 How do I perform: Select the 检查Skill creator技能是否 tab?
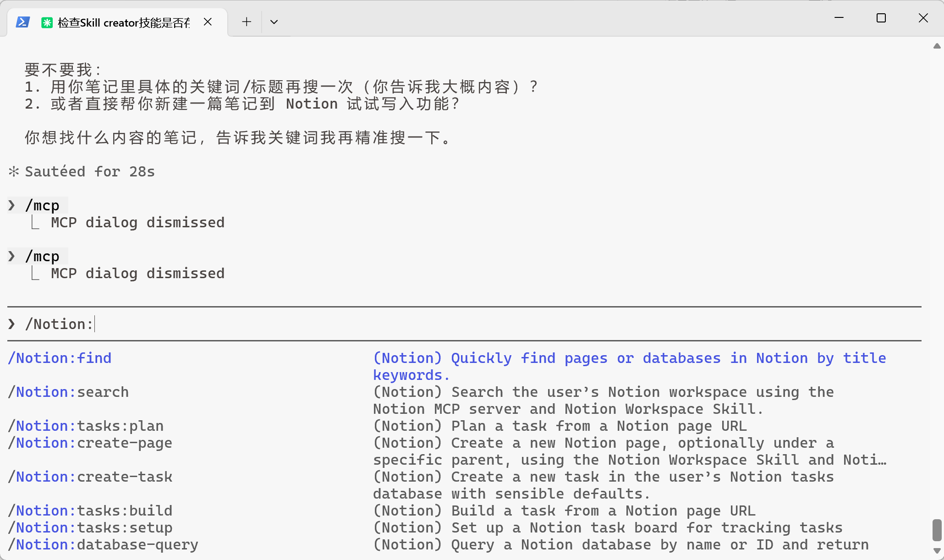click(118, 22)
